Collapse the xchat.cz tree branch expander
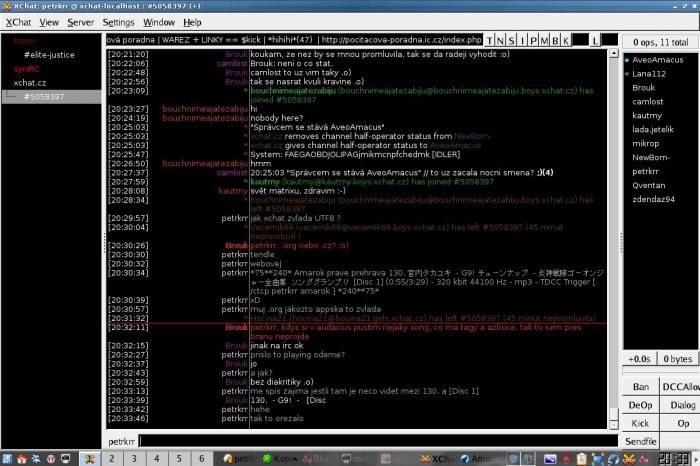 [10, 96]
